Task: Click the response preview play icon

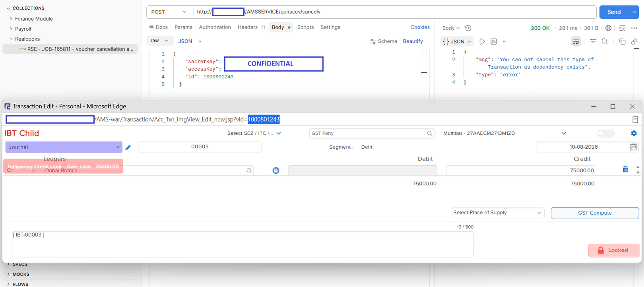Action: [482, 41]
